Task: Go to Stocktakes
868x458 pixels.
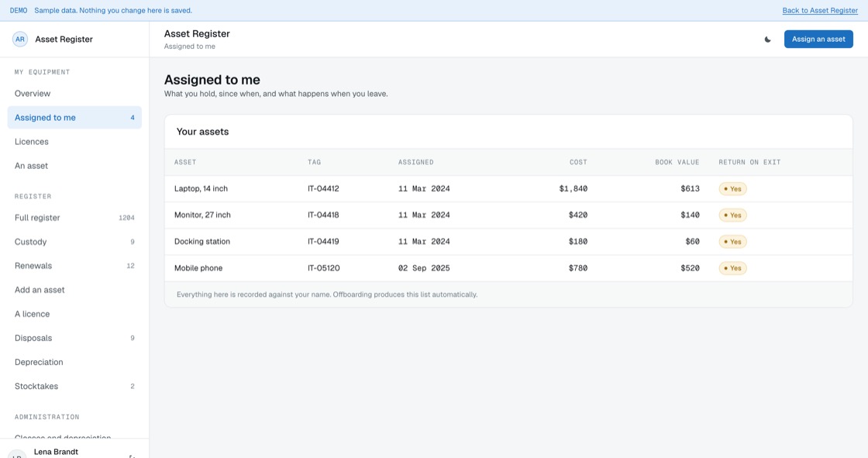Action: pos(74,386)
